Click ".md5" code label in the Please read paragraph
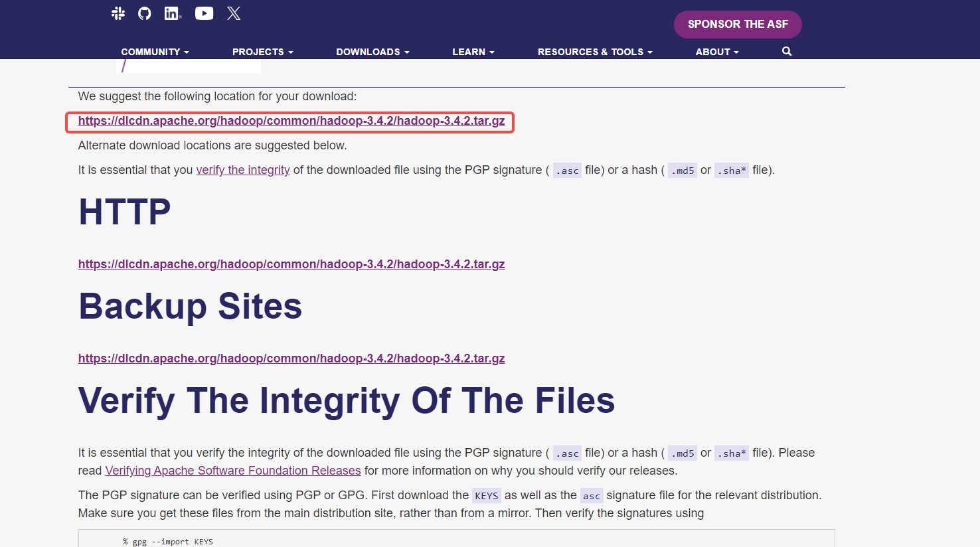The image size is (980, 547). click(683, 453)
